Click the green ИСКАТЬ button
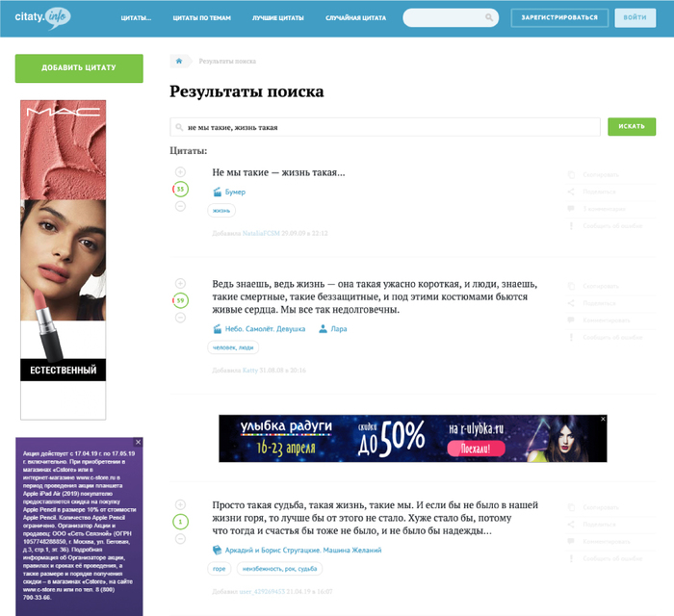This screenshot has width=674, height=616. 632,126
